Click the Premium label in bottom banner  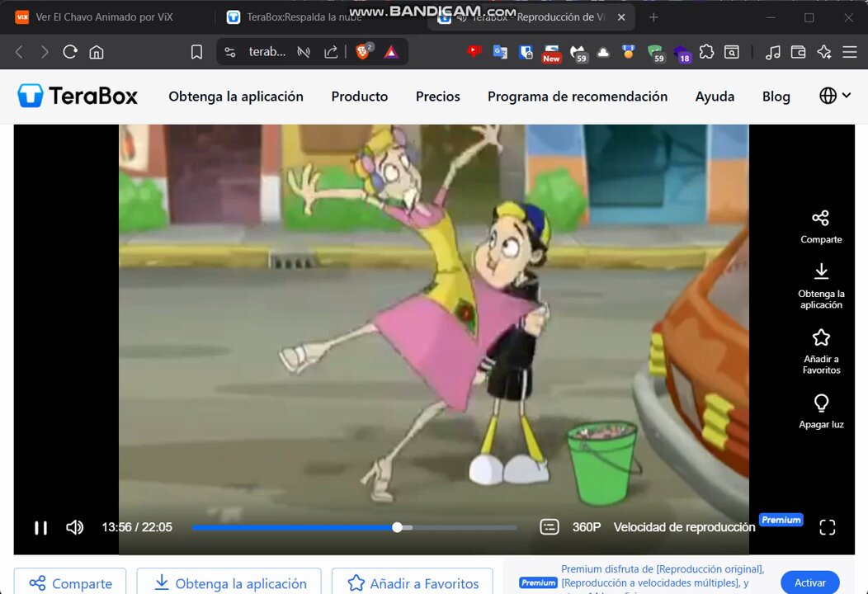pyautogui.click(x=537, y=582)
